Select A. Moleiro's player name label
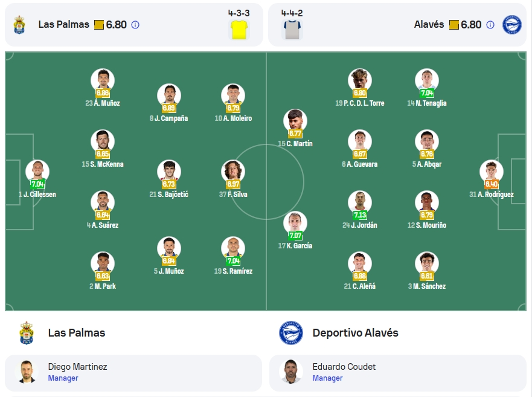Image resolution: width=532 pixels, height=397 pixels. tap(233, 118)
